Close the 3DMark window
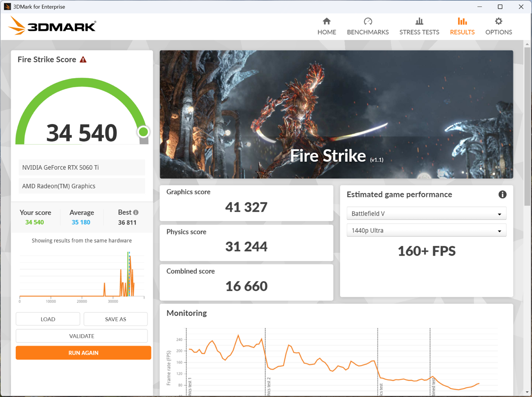532x397 pixels. [521, 7]
